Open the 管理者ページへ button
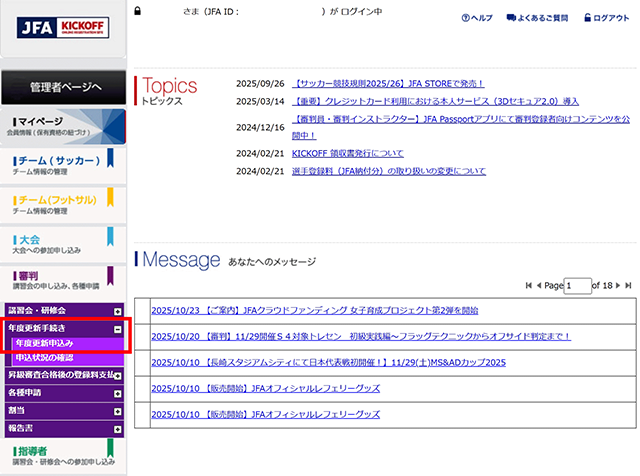This screenshot has width=640, height=476. [64, 87]
